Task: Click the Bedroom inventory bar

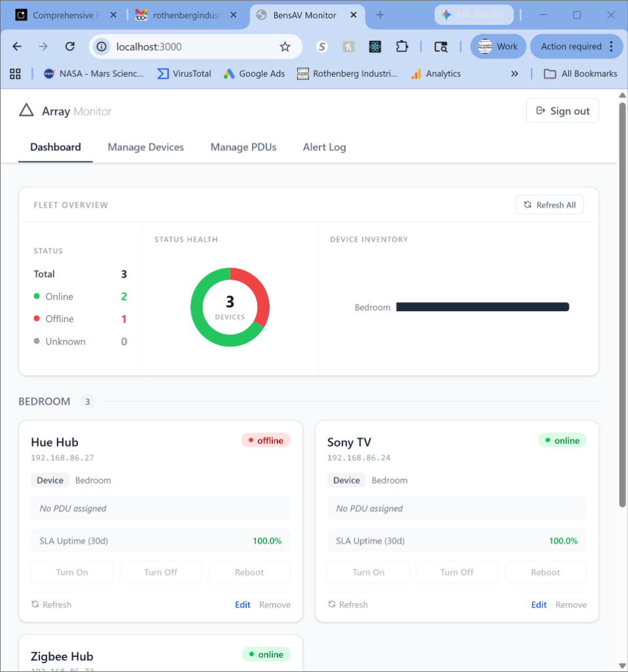Action: coord(483,307)
